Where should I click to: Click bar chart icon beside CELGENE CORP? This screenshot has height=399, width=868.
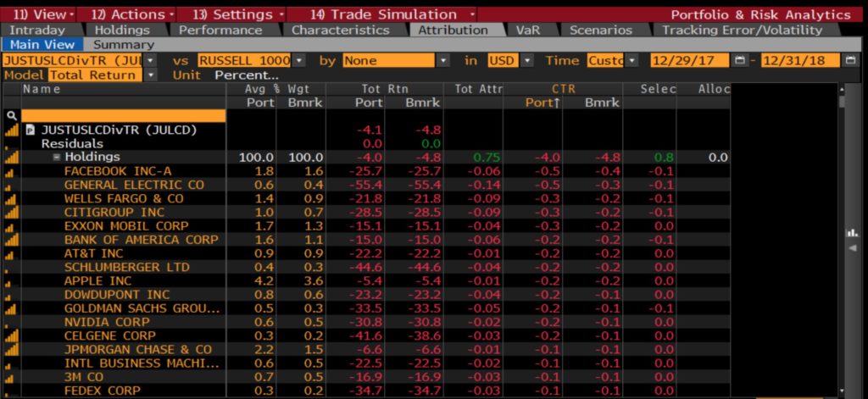(10, 335)
